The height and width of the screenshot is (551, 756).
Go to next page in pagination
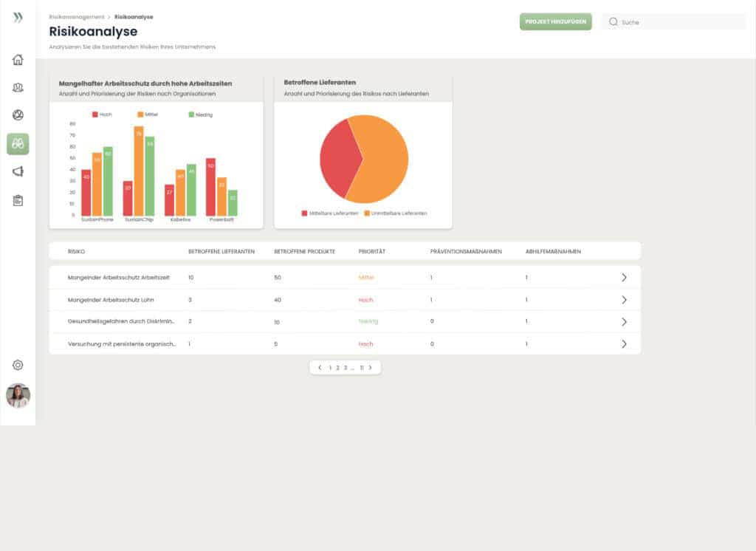click(371, 368)
